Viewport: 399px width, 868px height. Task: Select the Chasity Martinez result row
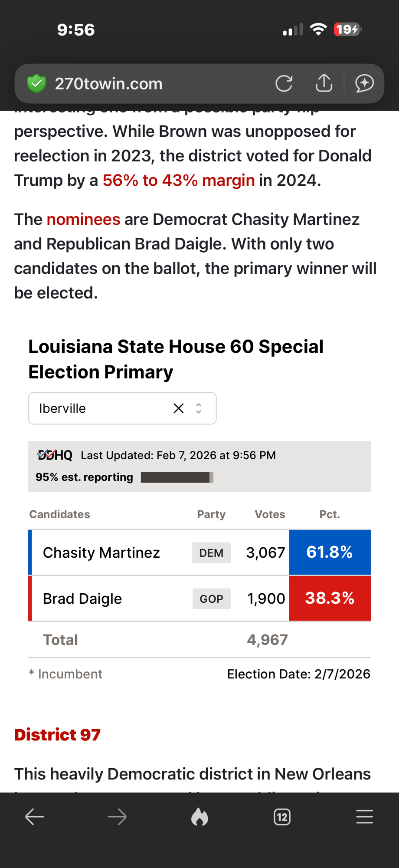[x=101, y=553]
